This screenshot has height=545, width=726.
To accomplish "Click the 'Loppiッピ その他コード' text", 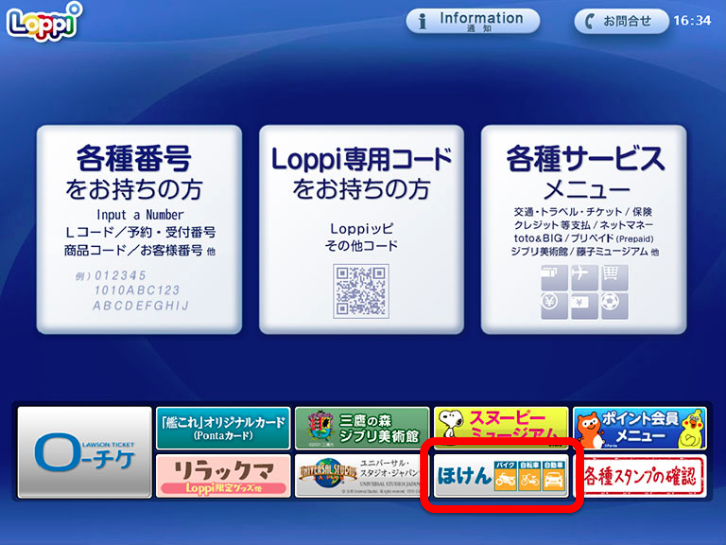I will tap(361, 237).
